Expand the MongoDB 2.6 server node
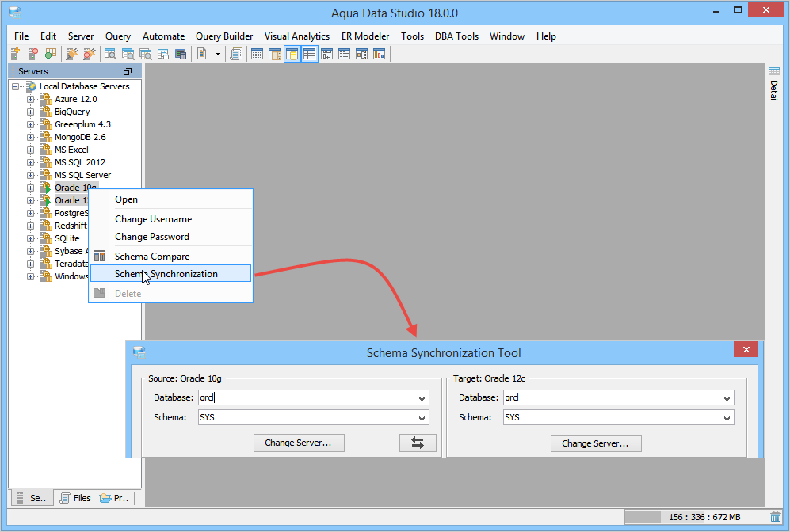This screenshot has height=532, width=790. pos(31,137)
